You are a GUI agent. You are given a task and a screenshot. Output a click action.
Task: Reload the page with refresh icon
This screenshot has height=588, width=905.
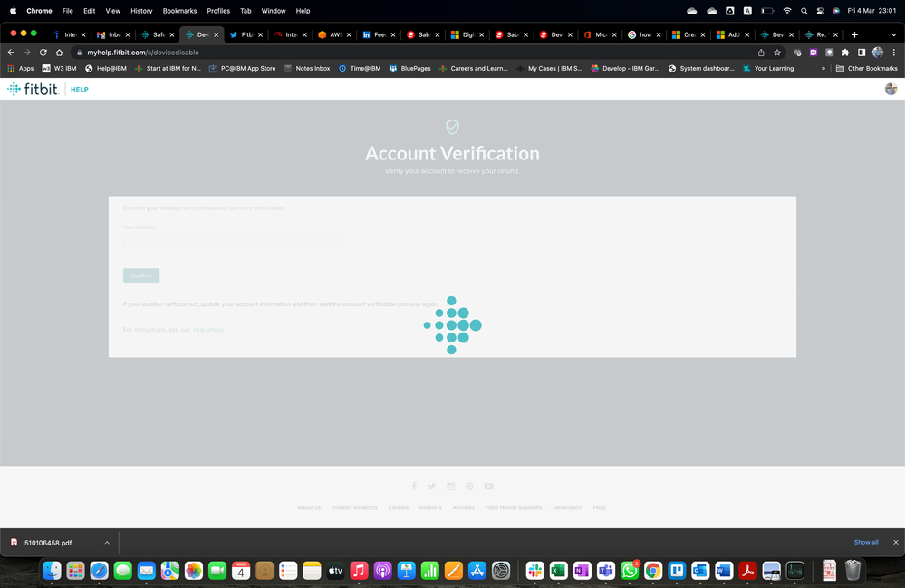(x=43, y=53)
